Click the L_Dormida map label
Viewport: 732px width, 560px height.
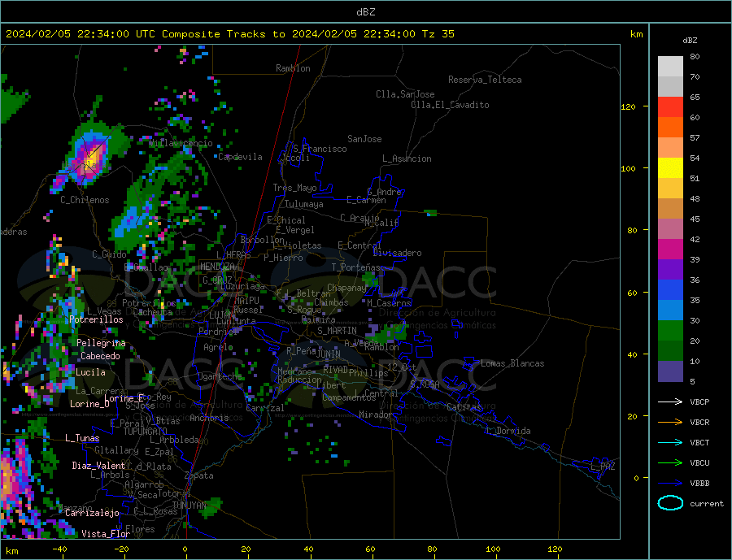pos(508,431)
